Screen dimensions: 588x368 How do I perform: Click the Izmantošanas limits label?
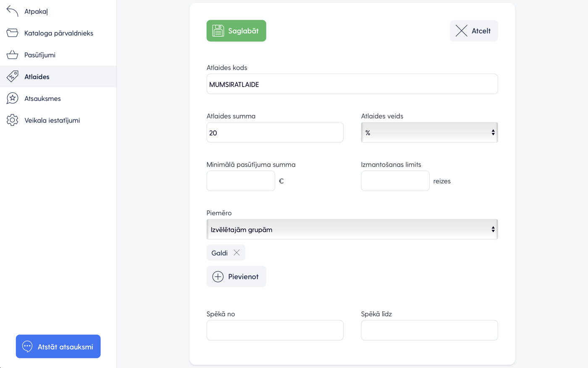[391, 164]
